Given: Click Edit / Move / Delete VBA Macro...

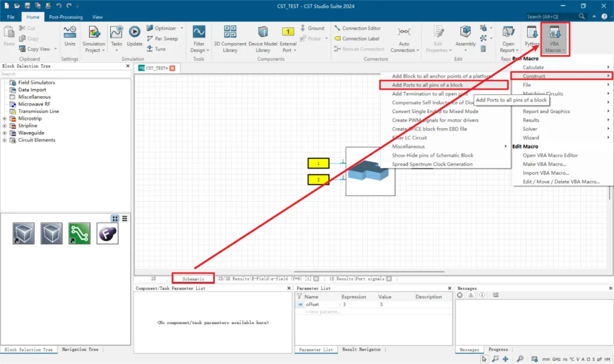Looking at the screenshot, I should click(x=562, y=182).
